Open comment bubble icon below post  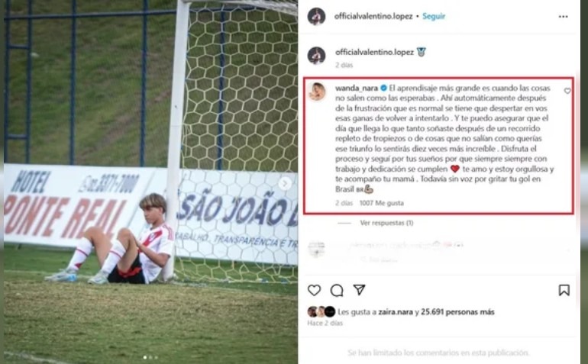tap(337, 290)
